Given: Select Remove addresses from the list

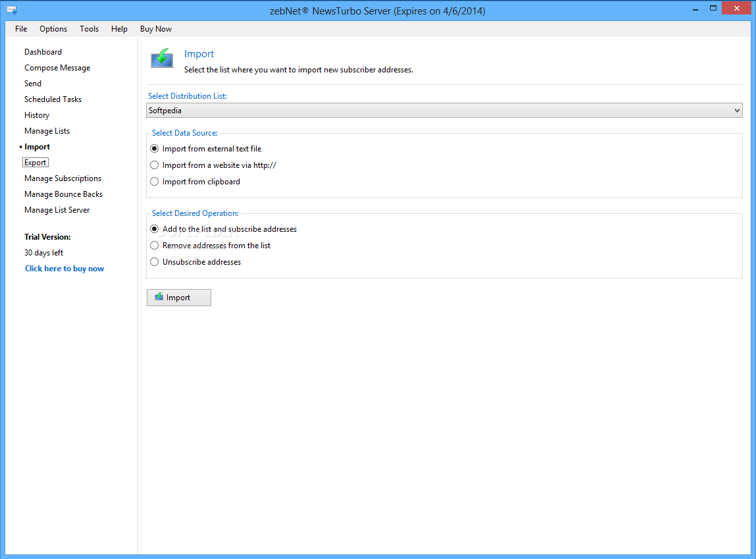Looking at the screenshot, I should point(211,246).
